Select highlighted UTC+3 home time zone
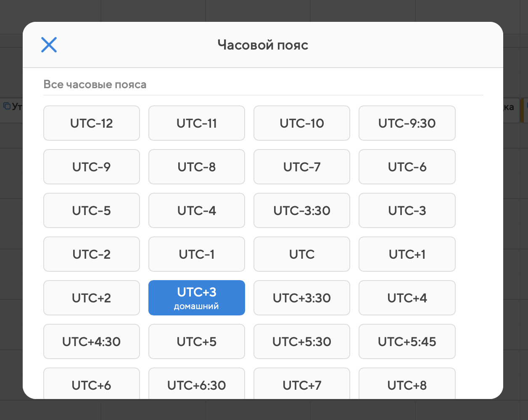The height and width of the screenshot is (420, 528). (x=197, y=298)
